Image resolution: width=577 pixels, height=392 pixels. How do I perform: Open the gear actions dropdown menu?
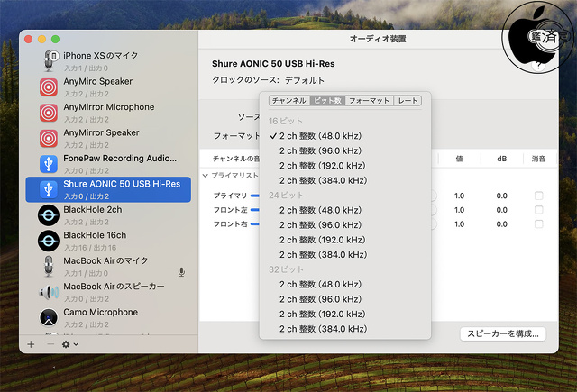(69, 344)
